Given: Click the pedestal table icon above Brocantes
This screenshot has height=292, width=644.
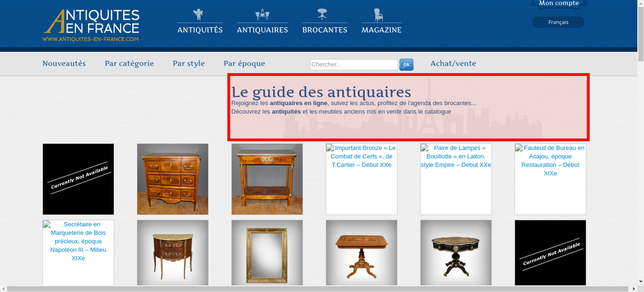Looking at the screenshot, I should click(x=322, y=14).
